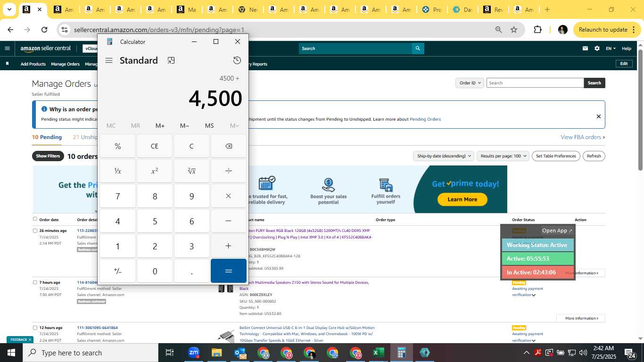Click Chrome page reload button
Image resolution: width=644 pixels, height=362 pixels.
(x=44, y=30)
